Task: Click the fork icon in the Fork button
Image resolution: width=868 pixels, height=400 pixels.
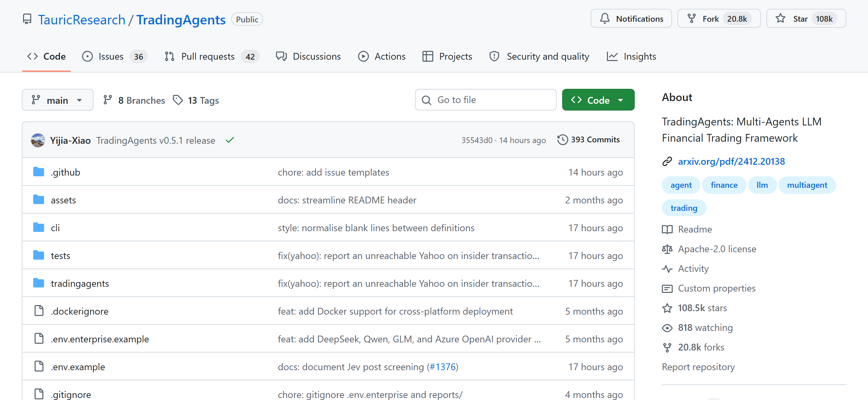Action: click(691, 18)
